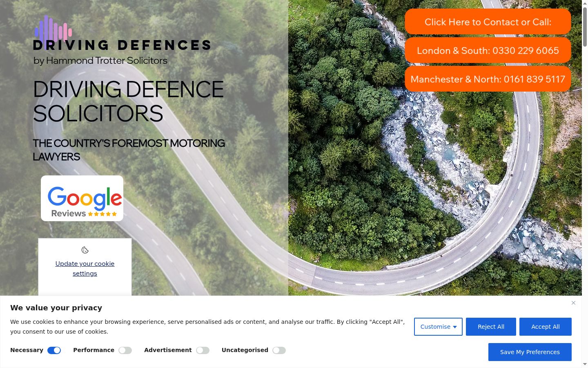Click the Necessary label text
This screenshot has height=368, width=588.
click(x=27, y=350)
